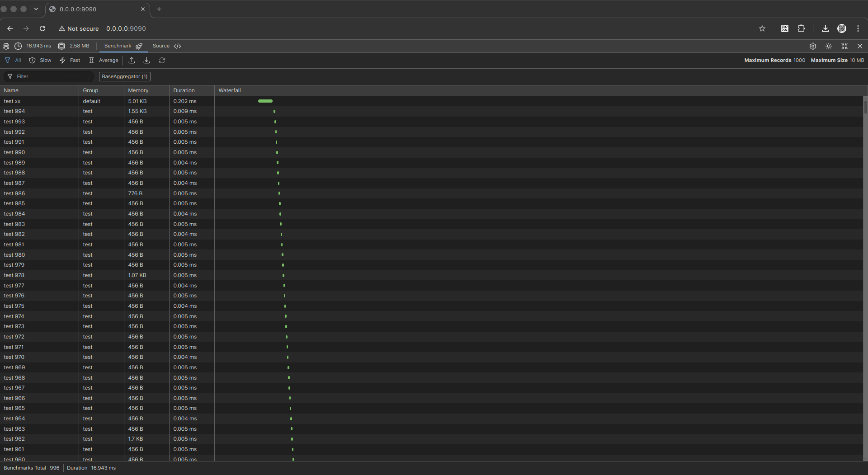This screenshot has width=868, height=475.
Task: Select the Fast filter
Action: click(x=70, y=60)
